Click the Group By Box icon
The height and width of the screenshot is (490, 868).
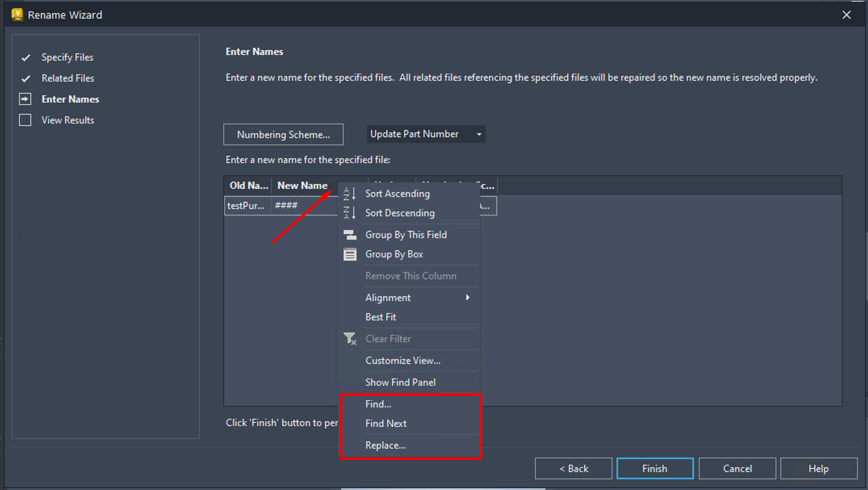click(349, 254)
